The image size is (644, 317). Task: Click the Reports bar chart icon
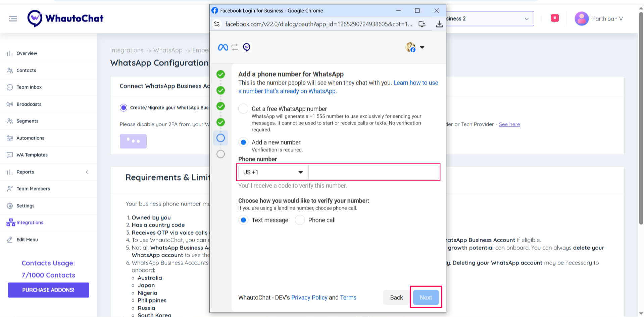click(10, 172)
